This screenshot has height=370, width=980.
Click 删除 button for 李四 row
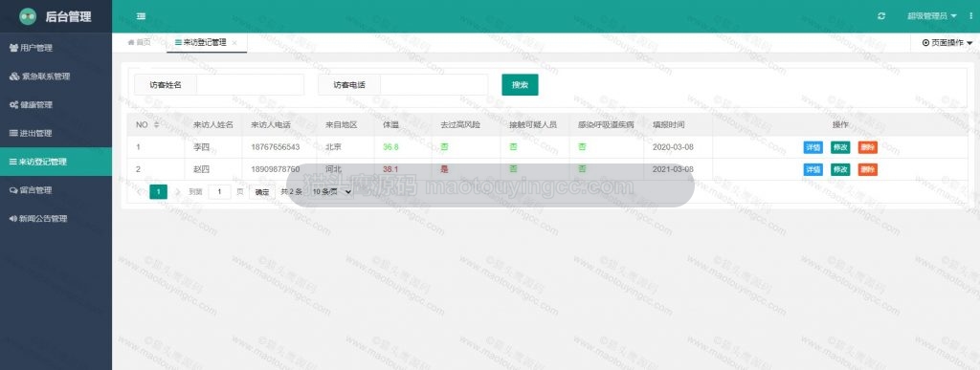click(x=867, y=147)
